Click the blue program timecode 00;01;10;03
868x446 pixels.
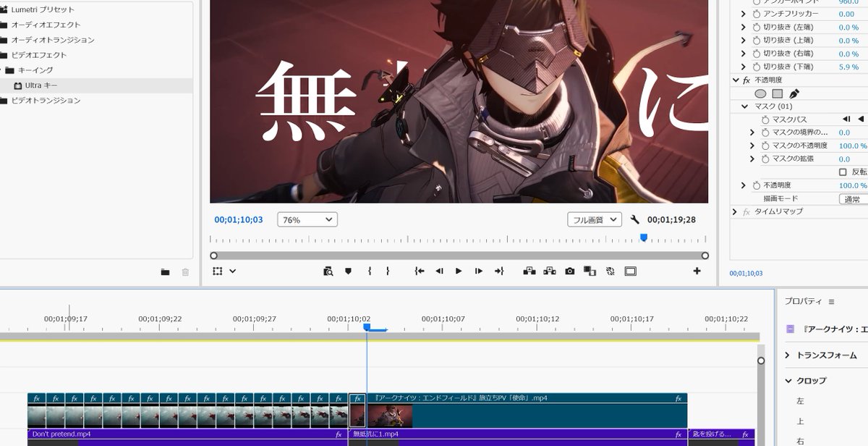239,219
